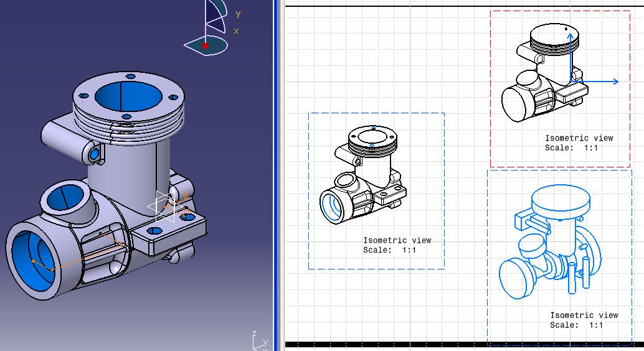Select the compass x axis label

[237, 31]
